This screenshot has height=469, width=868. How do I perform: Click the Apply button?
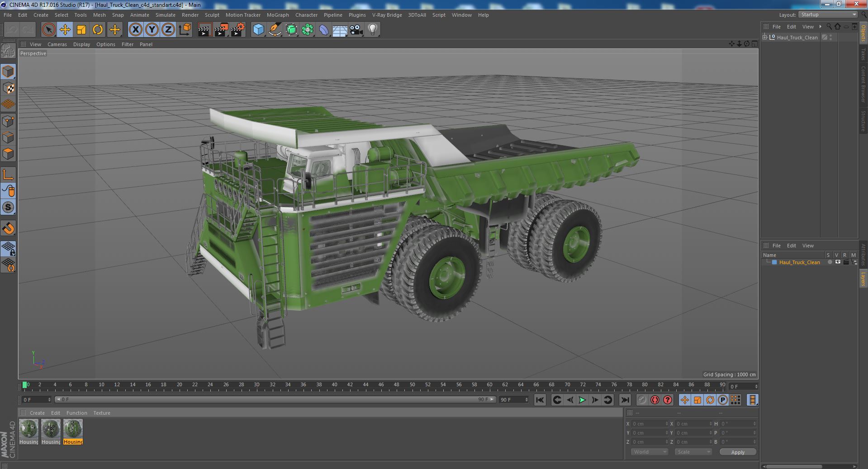(x=738, y=452)
